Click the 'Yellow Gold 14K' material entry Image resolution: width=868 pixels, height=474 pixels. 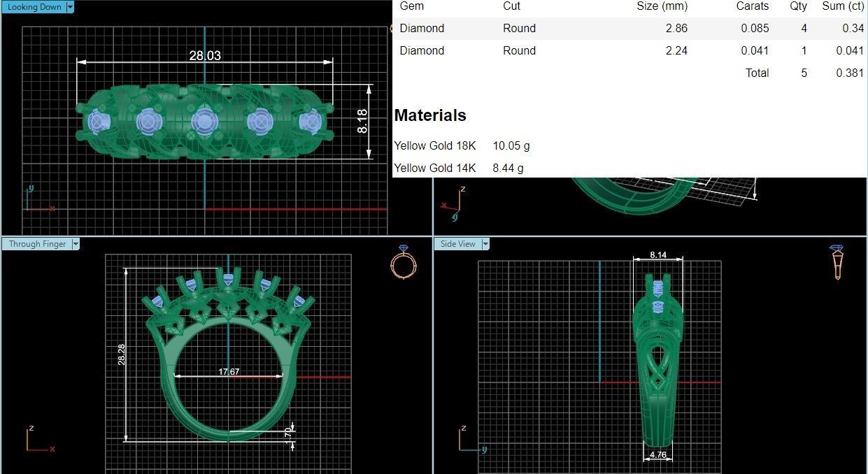click(x=435, y=168)
